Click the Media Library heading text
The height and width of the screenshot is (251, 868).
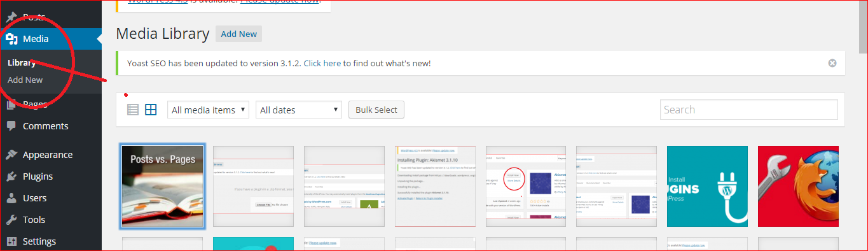pos(163,34)
